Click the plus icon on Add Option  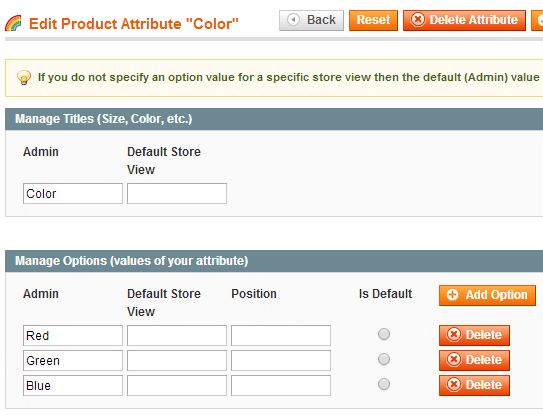pyautogui.click(x=452, y=295)
